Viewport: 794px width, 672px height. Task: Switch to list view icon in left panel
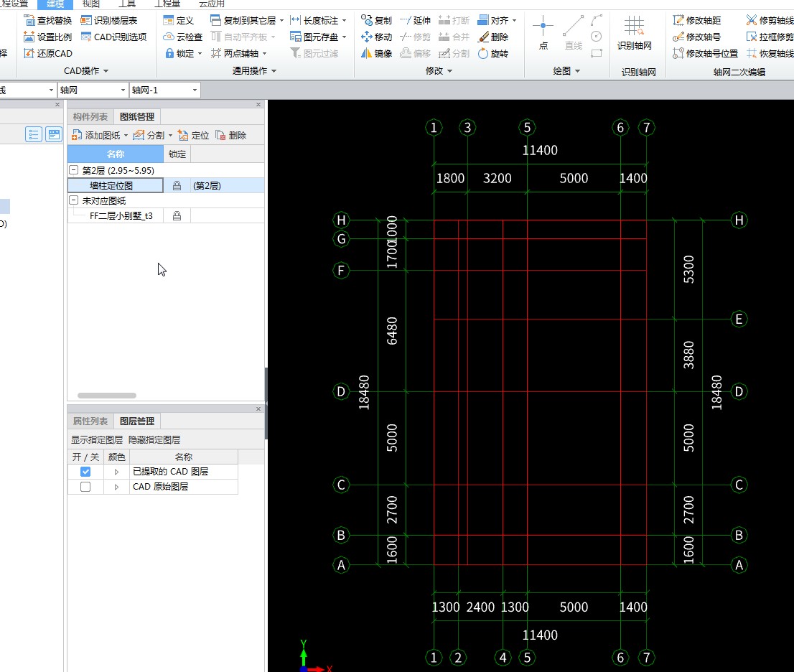click(x=34, y=135)
